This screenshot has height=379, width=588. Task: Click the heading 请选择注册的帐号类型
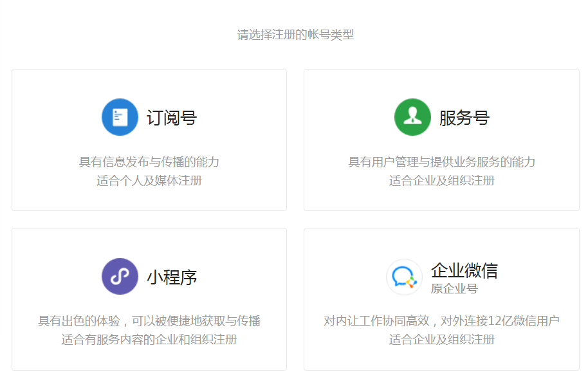click(295, 35)
